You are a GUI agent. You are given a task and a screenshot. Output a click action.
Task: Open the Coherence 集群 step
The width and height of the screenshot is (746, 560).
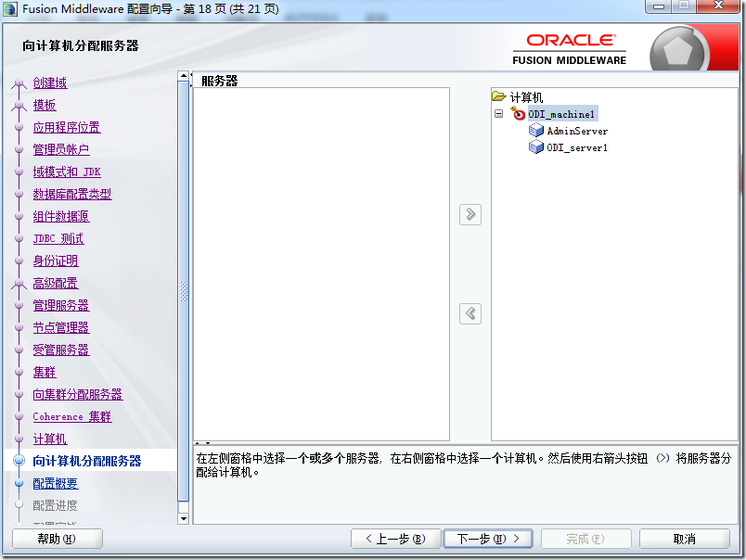coord(71,416)
